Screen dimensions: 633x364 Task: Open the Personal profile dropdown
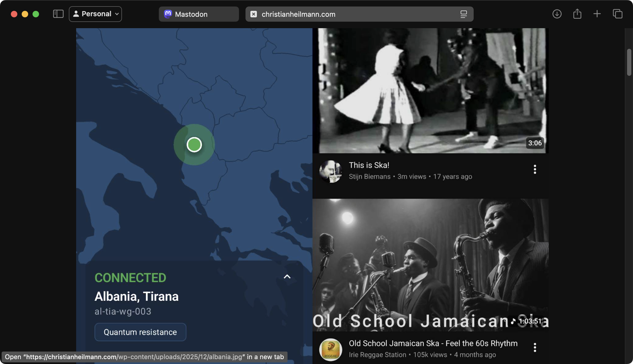(x=95, y=14)
